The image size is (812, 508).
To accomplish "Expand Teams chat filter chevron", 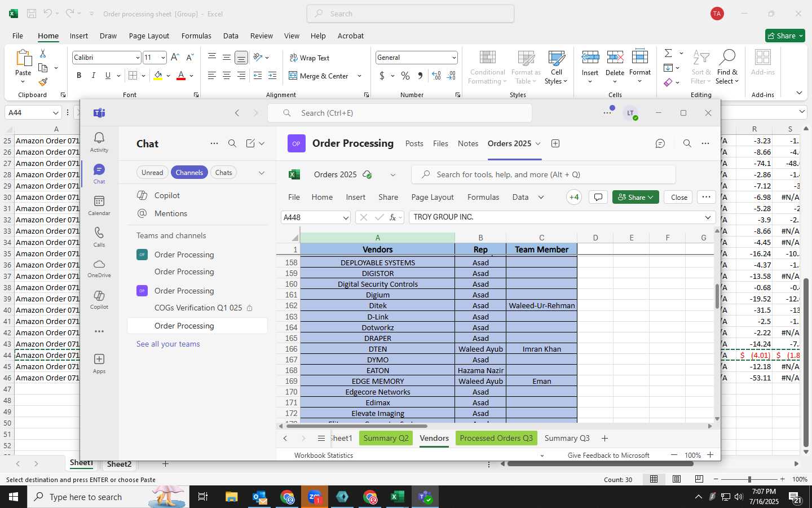I will (x=262, y=173).
